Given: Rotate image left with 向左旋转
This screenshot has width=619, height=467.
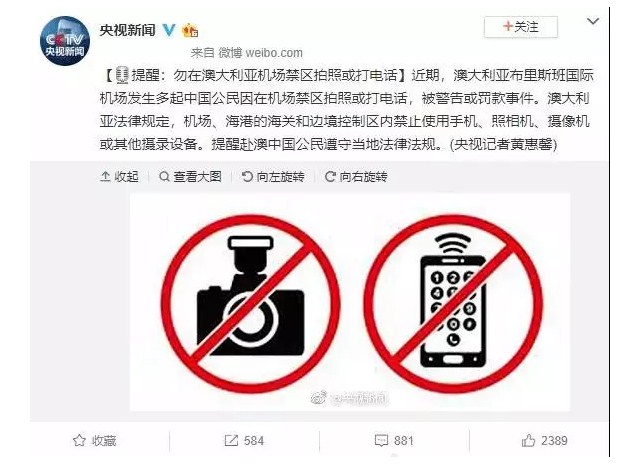Looking at the screenshot, I should coord(273,176).
